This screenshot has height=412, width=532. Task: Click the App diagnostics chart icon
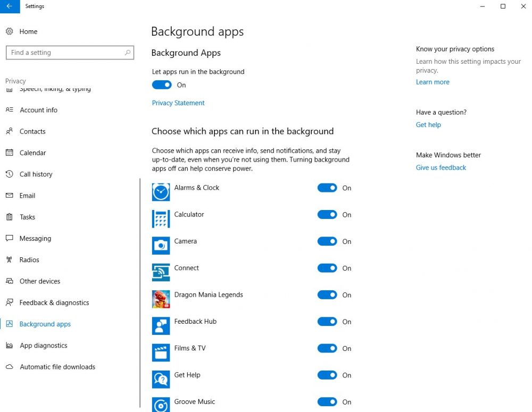coord(10,345)
